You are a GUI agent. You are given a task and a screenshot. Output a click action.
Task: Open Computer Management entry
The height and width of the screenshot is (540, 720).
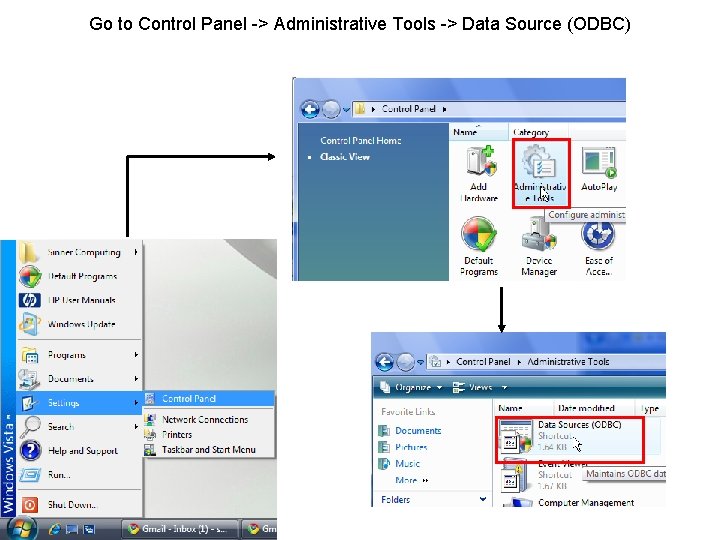click(x=586, y=502)
